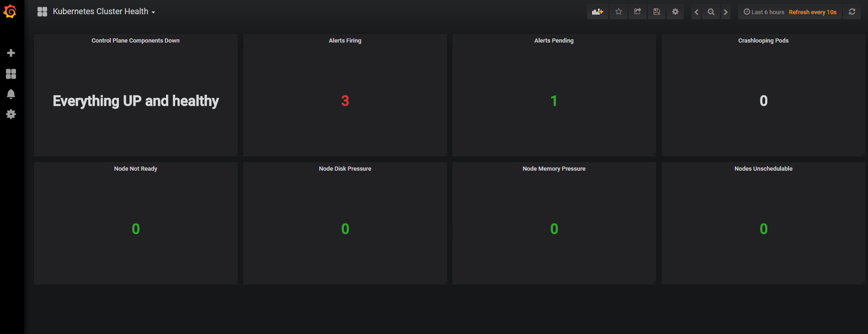868x334 pixels.
Task: Open the Crashlooping Pods panel title menu
Action: [763, 41]
